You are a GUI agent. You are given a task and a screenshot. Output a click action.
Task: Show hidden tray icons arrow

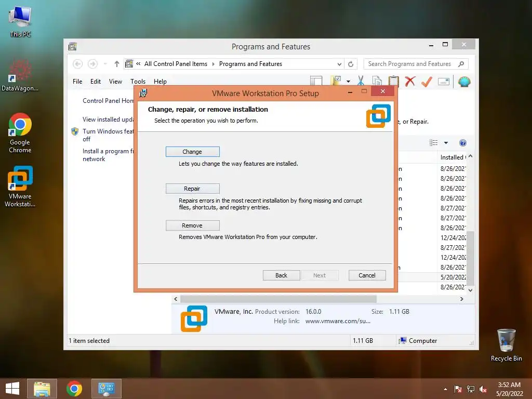tap(445, 389)
